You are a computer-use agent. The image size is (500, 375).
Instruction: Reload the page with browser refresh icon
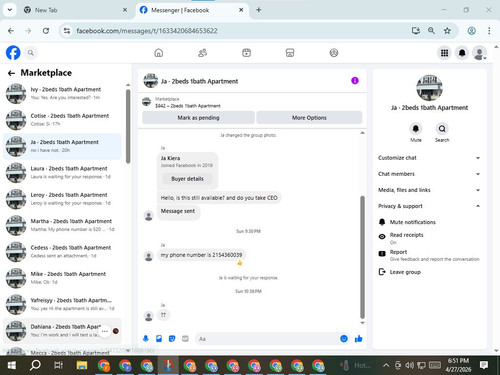pyautogui.click(x=46, y=31)
